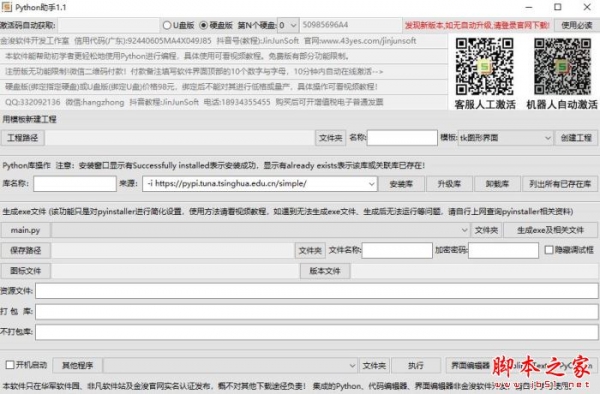Click the 版本文件 button
Screen dimensions: 600x394
325,271
